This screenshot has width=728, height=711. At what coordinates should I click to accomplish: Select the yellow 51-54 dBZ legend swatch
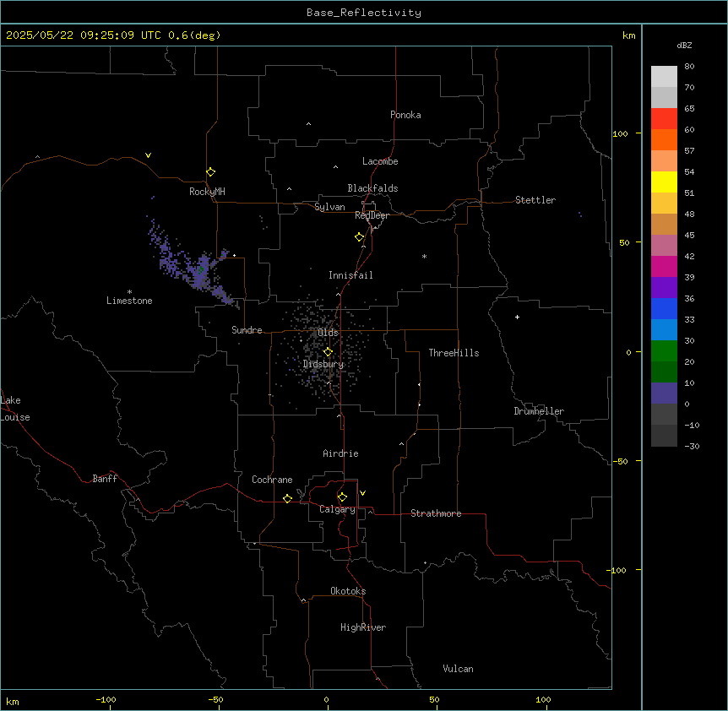click(664, 182)
